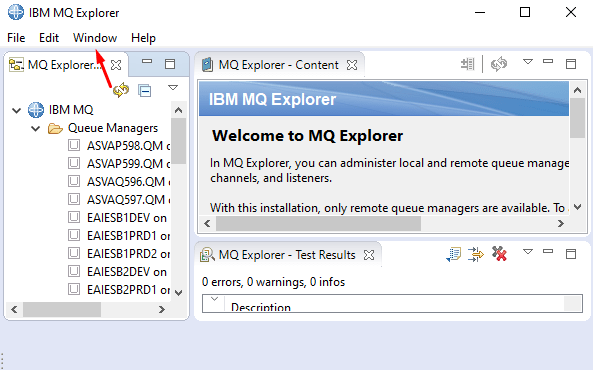The width and height of the screenshot is (593, 370).
Task: Click the Content view refresh icon
Action: coord(499,64)
